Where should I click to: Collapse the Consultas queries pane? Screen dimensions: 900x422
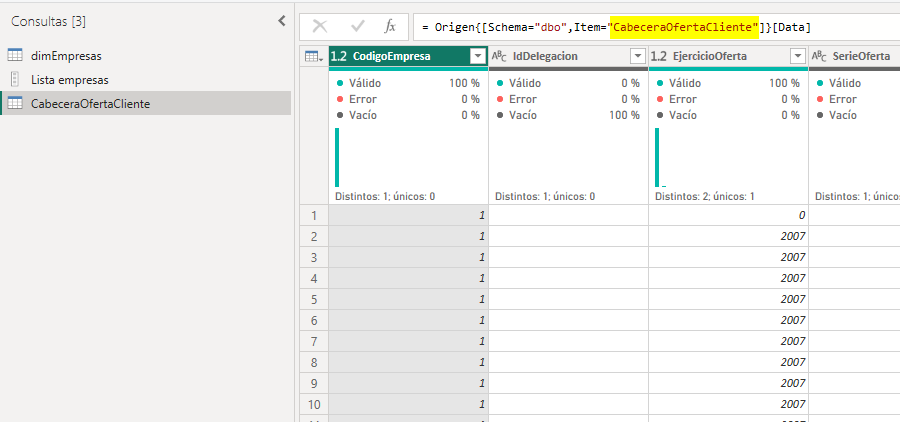pos(282,20)
